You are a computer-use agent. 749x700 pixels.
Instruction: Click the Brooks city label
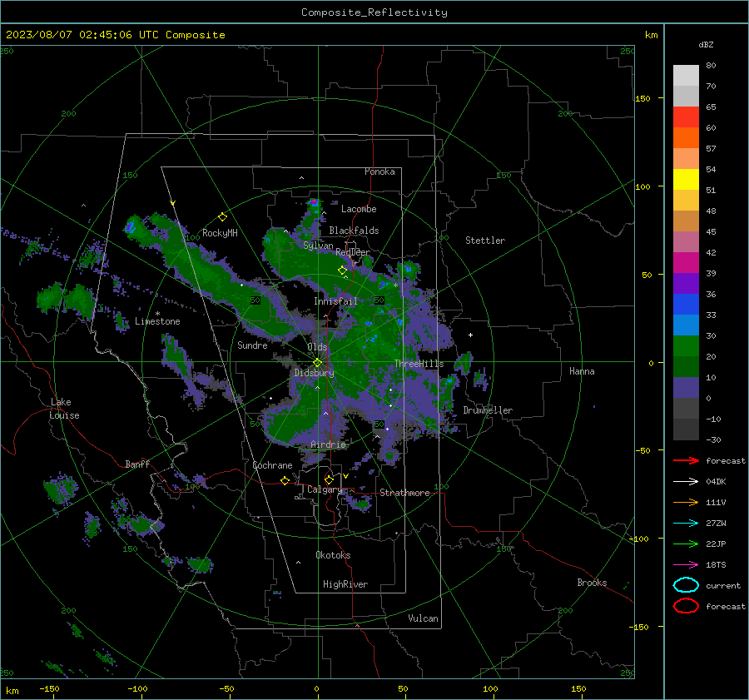(592, 583)
